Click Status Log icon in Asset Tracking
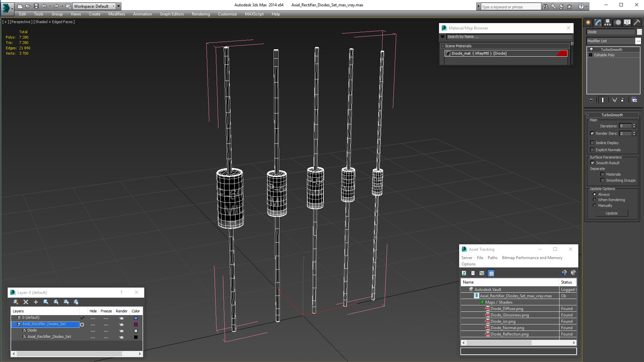Screen dimensions: 644x362 pyautogui.click(x=473, y=273)
